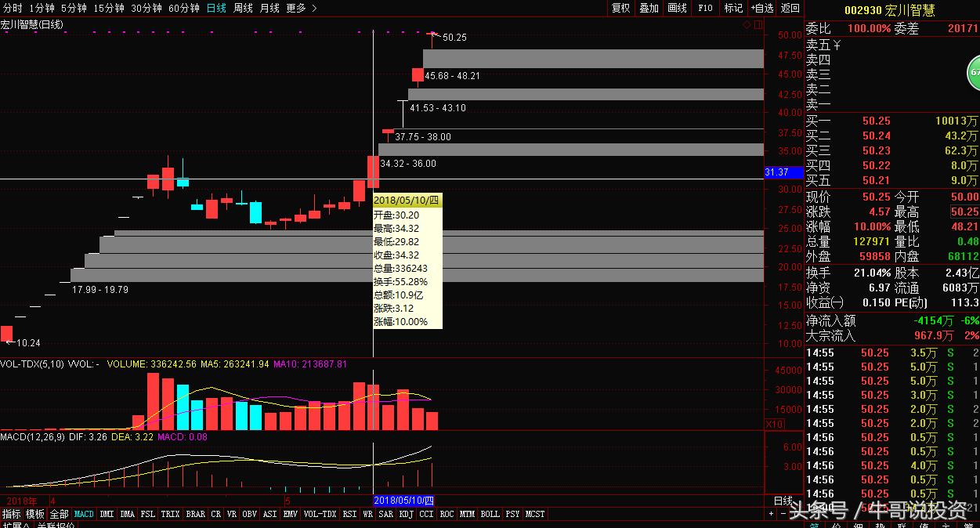Click the stock title 002930 宏川智慧
The height and width of the screenshot is (528, 980).
tap(889, 10)
